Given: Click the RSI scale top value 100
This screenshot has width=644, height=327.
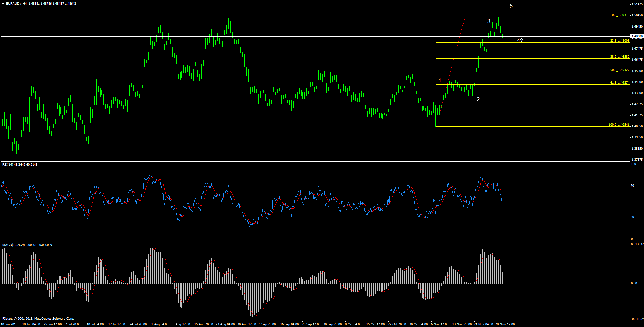Looking at the screenshot, I should pos(634,164).
